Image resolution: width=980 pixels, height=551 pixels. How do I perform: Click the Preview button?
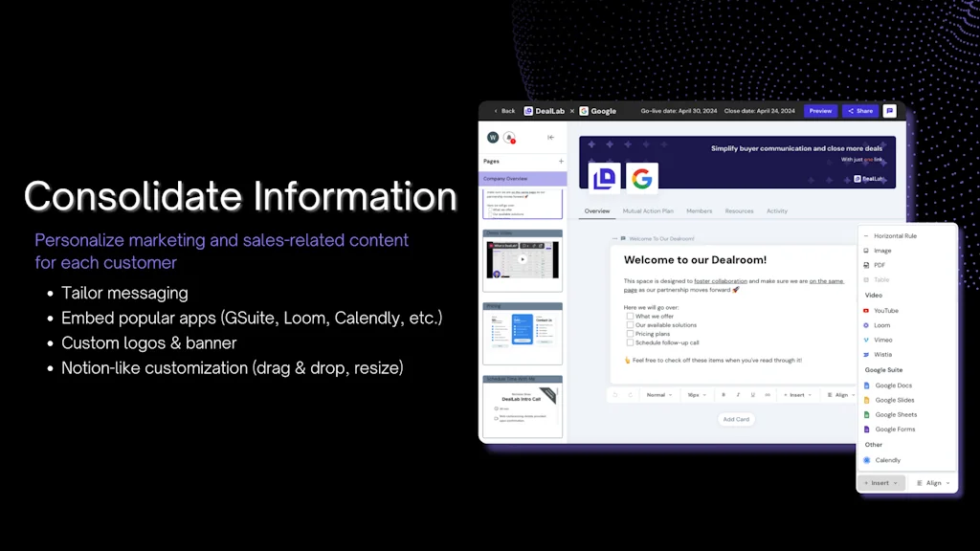pyautogui.click(x=820, y=110)
